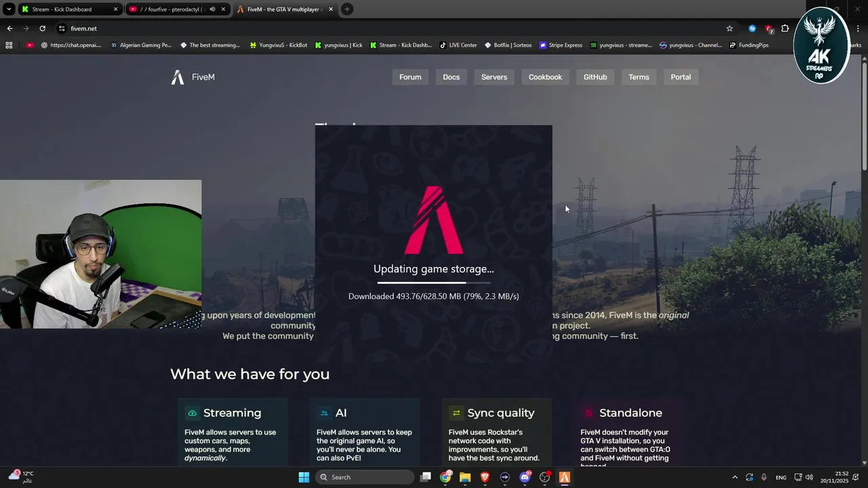The image size is (868, 488).
Task: Open Brave browser from taskbar
Action: [485, 477]
